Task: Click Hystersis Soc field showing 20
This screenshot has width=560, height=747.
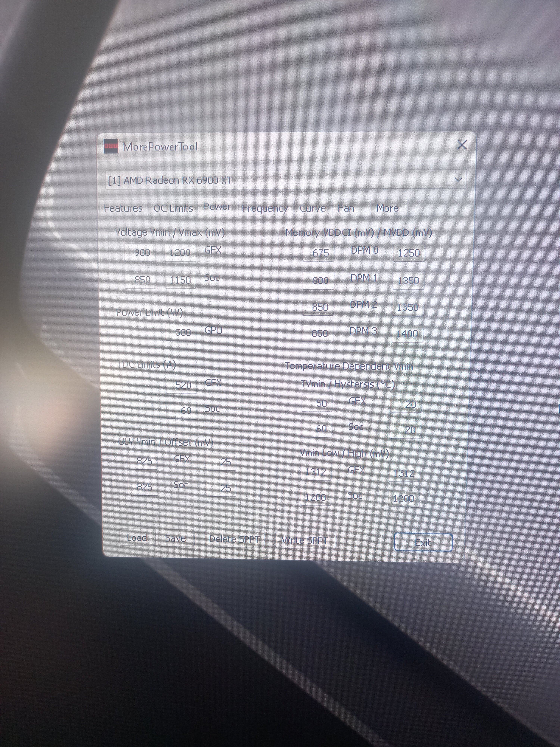Action: [405, 430]
